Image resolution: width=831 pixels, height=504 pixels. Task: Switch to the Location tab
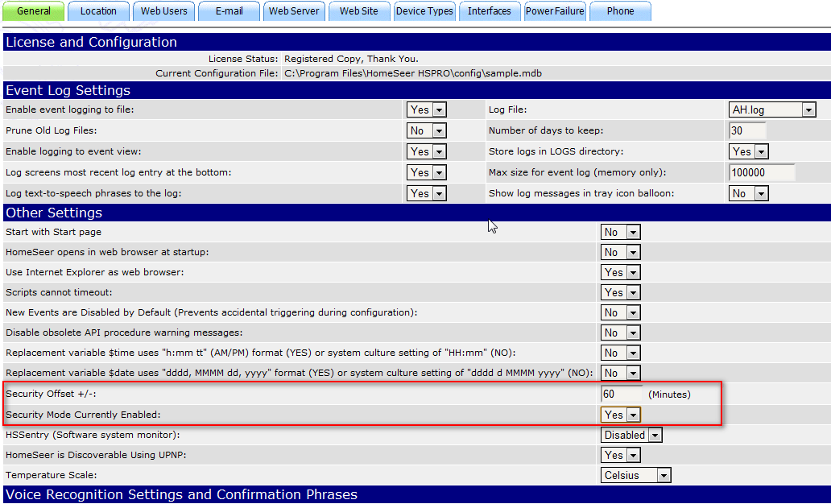pyautogui.click(x=98, y=11)
